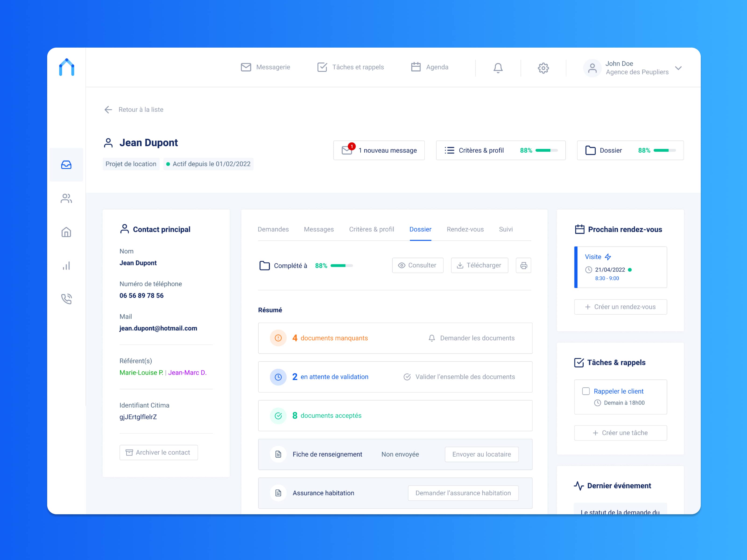Expand the John Doe account dropdown chevron
The width and height of the screenshot is (747, 560).
(x=678, y=68)
